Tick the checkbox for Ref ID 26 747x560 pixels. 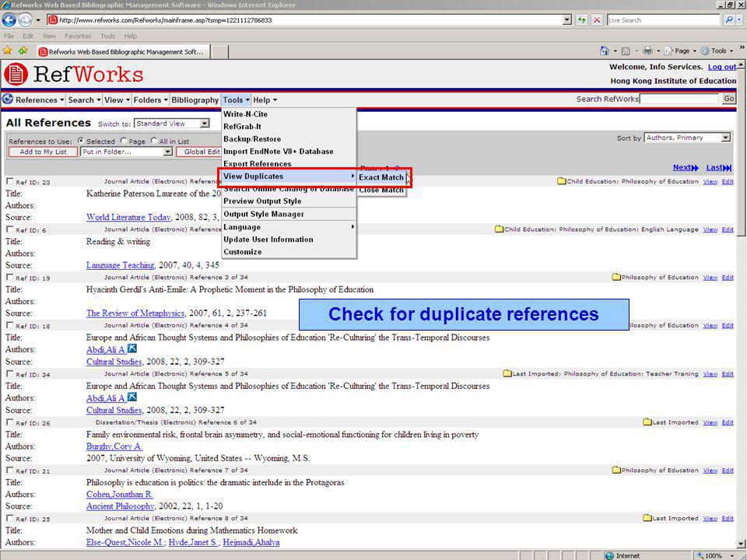pyautogui.click(x=9, y=422)
